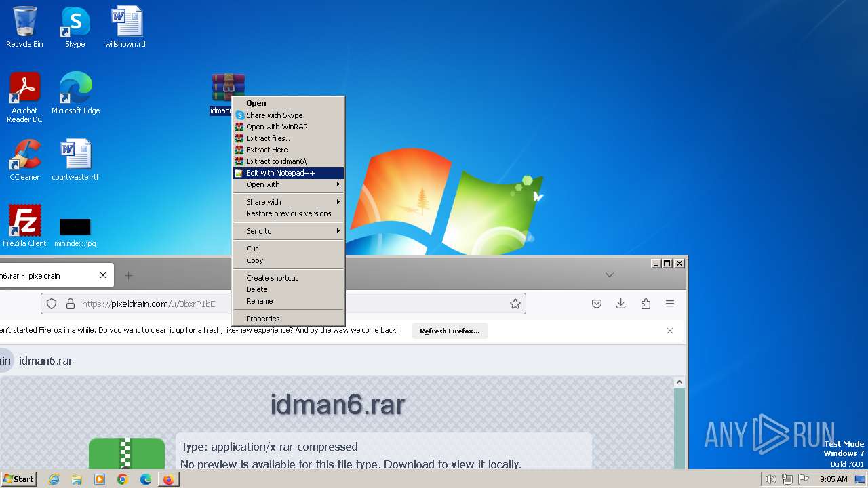868x488 pixels.
Task: Click the Refresh Firefox... button
Action: (x=450, y=331)
